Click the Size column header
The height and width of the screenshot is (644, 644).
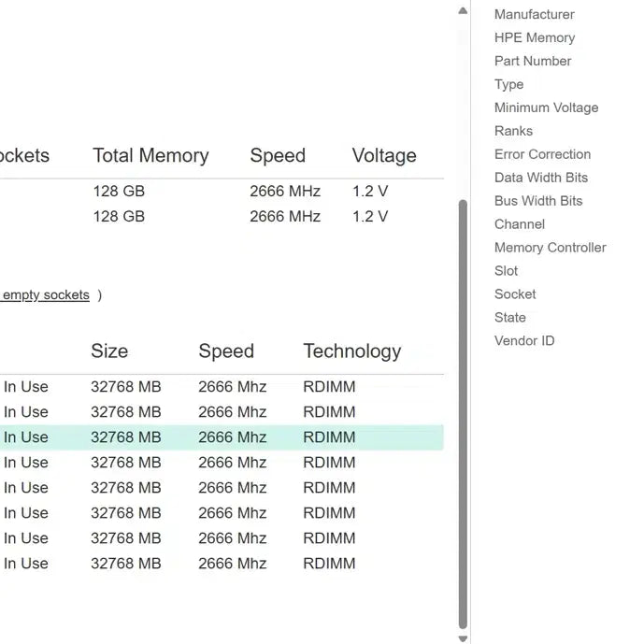(109, 351)
